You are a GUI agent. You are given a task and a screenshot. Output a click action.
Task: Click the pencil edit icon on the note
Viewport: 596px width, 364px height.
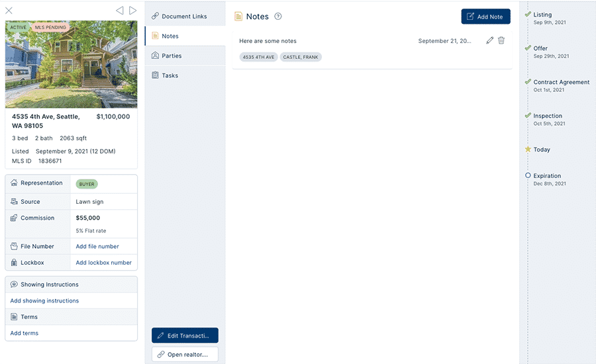489,40
